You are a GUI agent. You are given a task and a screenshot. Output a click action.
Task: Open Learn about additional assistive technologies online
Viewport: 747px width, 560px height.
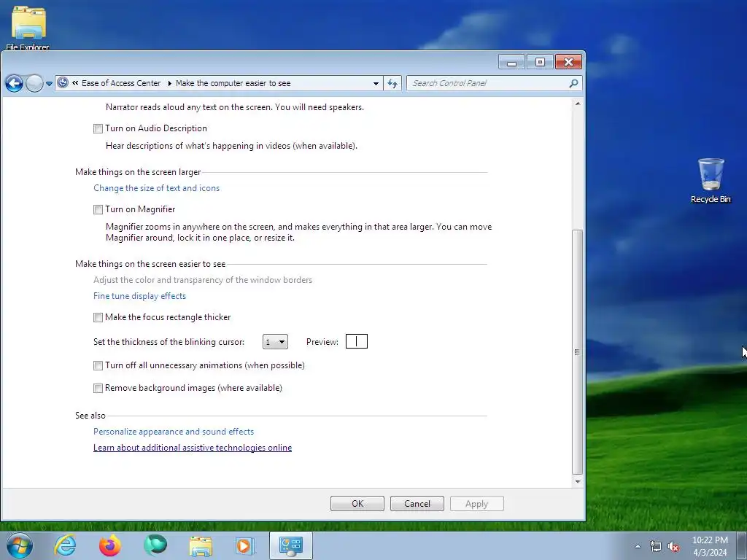(x=193, y=448)
